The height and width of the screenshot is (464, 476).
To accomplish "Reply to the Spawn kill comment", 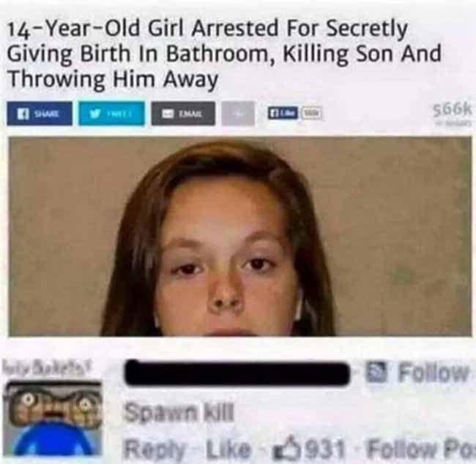I will click(155, 449).
